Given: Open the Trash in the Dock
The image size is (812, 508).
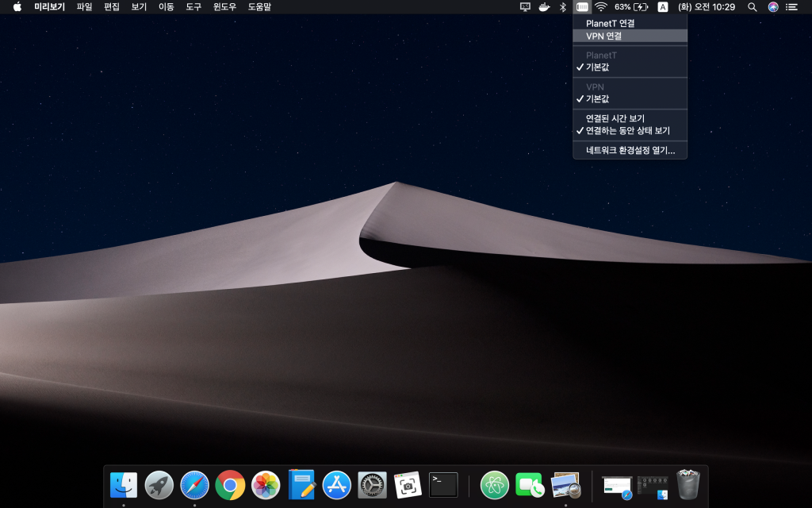Looking at the screenshot, I should click(x=688, y=485).
